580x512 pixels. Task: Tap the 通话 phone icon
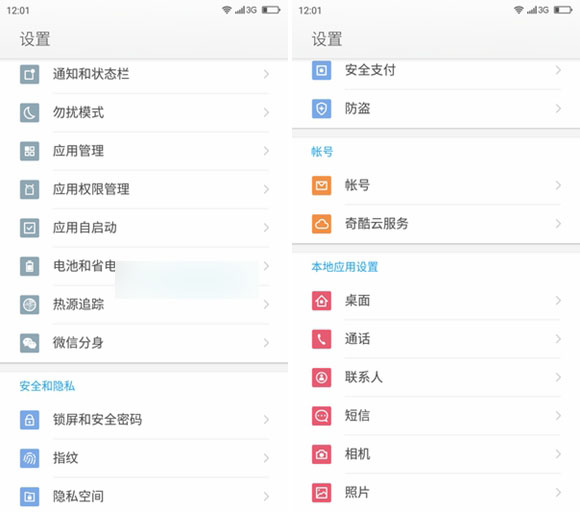click(x=321, y=339)
